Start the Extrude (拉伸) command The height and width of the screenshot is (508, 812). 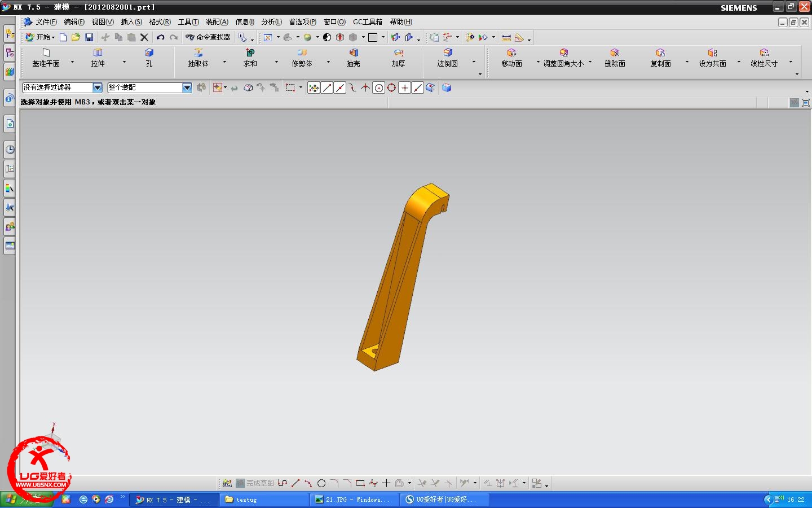pos(98,58)
